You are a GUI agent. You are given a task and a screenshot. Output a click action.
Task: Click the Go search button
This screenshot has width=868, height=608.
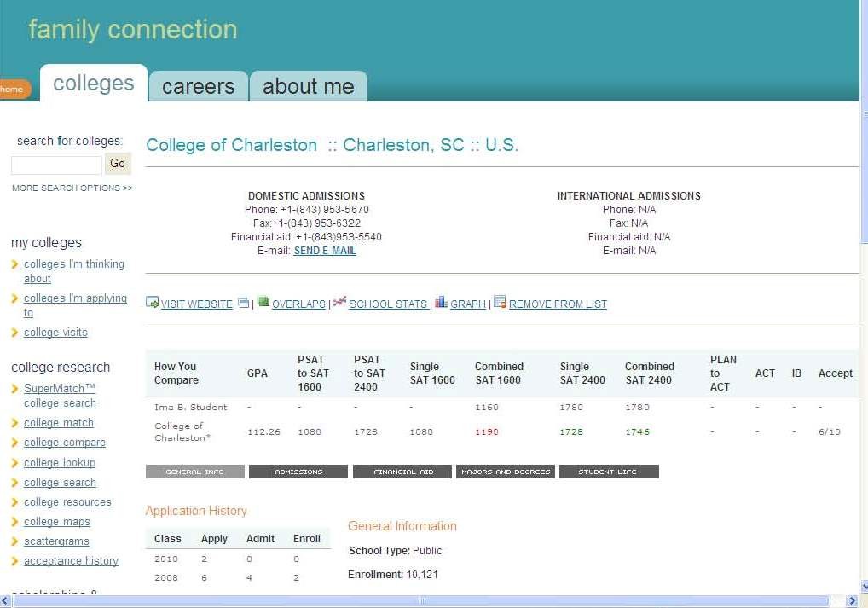click(x=118, y=164)
